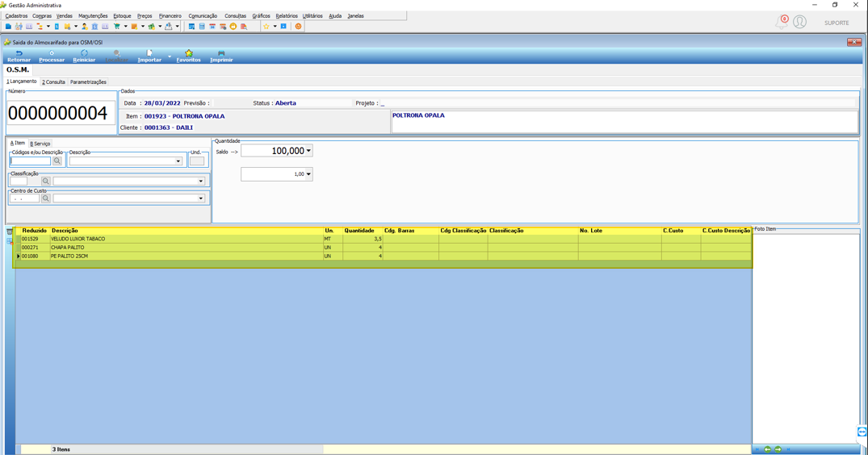This screenshot has height=455, width=868.
Task: Select row VELUDO LUXOR TABACO
Action: (383, 239)
